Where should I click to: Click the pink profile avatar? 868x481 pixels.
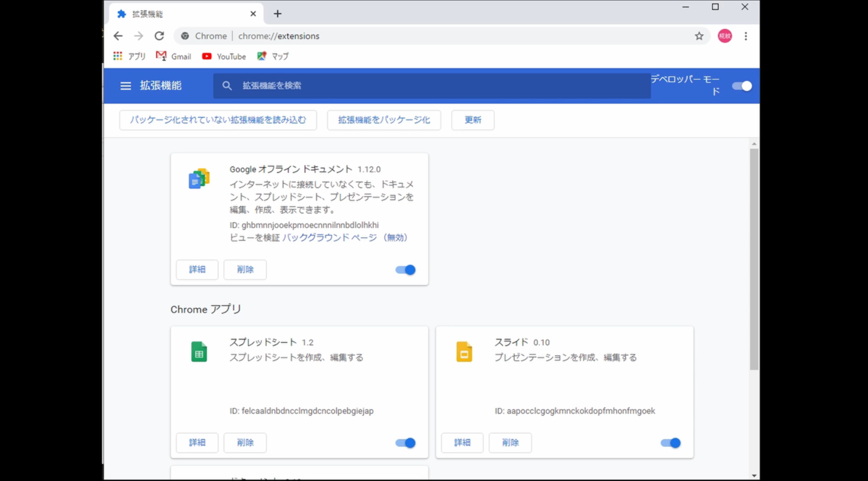pos(724,35)
